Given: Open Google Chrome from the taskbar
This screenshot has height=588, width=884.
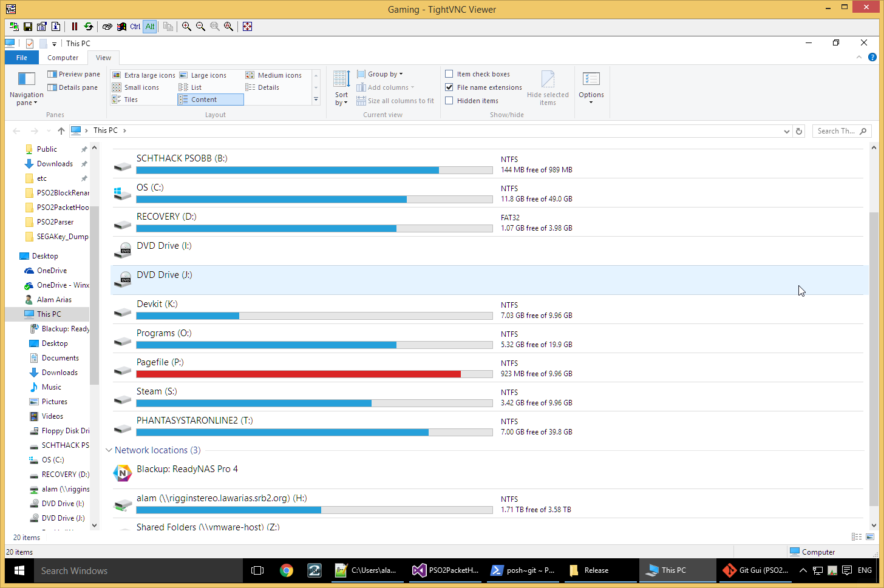Looking at the screenshot, I should click(x=287, y=570).
